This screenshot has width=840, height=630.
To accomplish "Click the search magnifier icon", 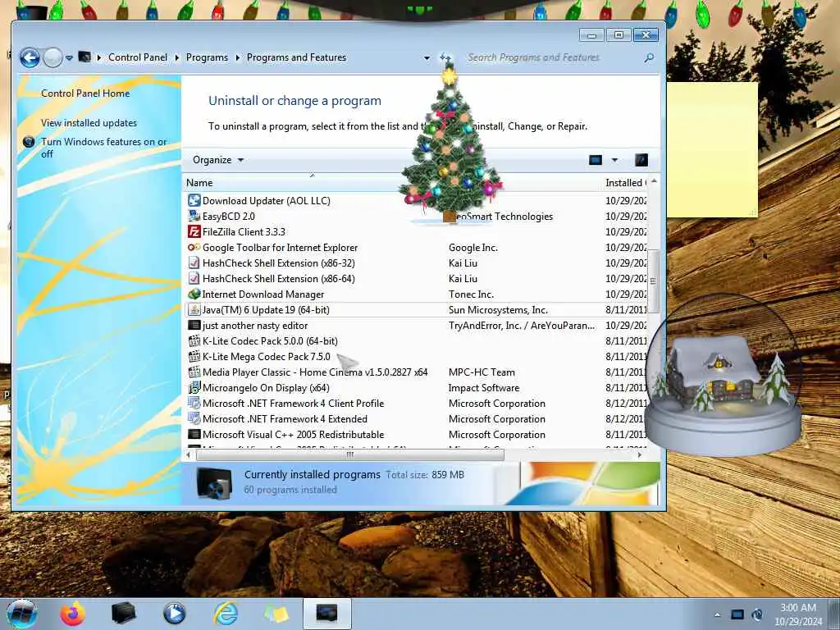I will 649,57.
